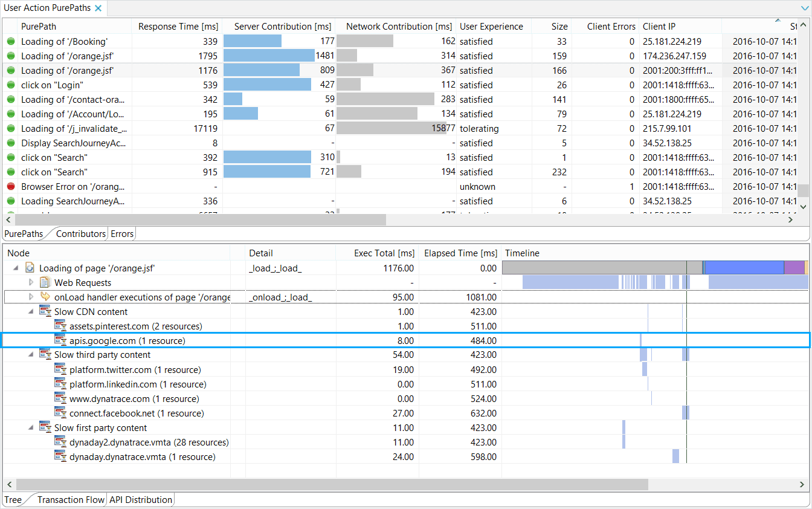The width and height of the screenshot is (812, 509).
Task: Sort by PurePath column header
Action: click(x=39, y=27)
